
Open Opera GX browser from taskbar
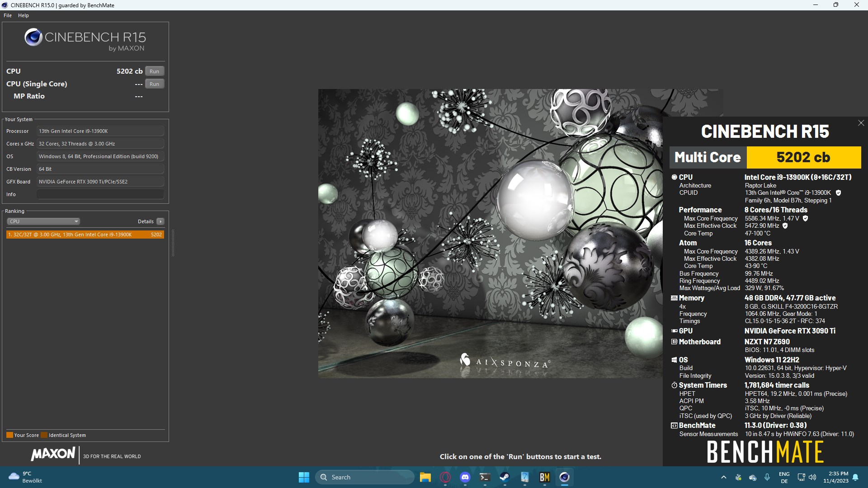tap(445, 477)
